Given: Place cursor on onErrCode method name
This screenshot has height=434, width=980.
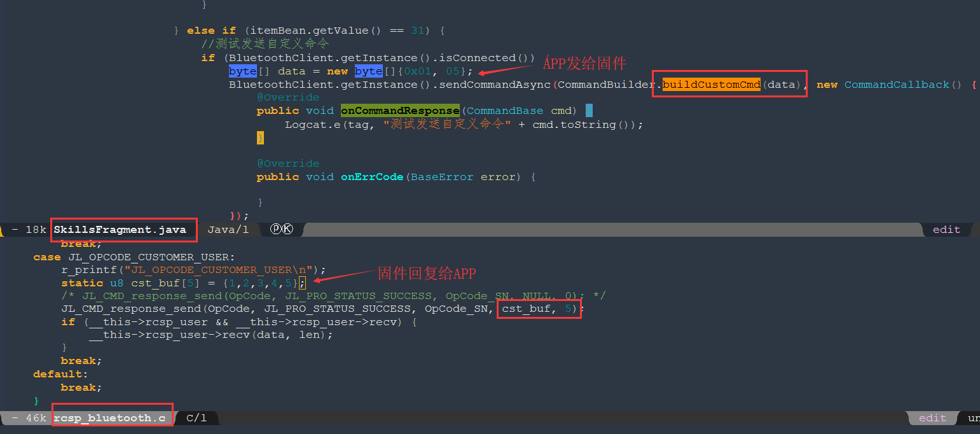Looking at the screenshot, I should (x=372, y=177).
